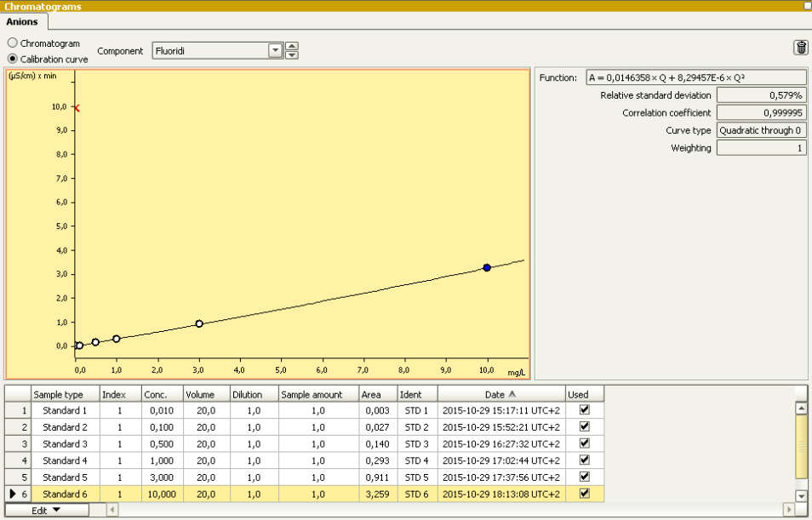812x520 pixels.
Task: Click the red marker on the Y axis
Action: [x=77, y=108]
